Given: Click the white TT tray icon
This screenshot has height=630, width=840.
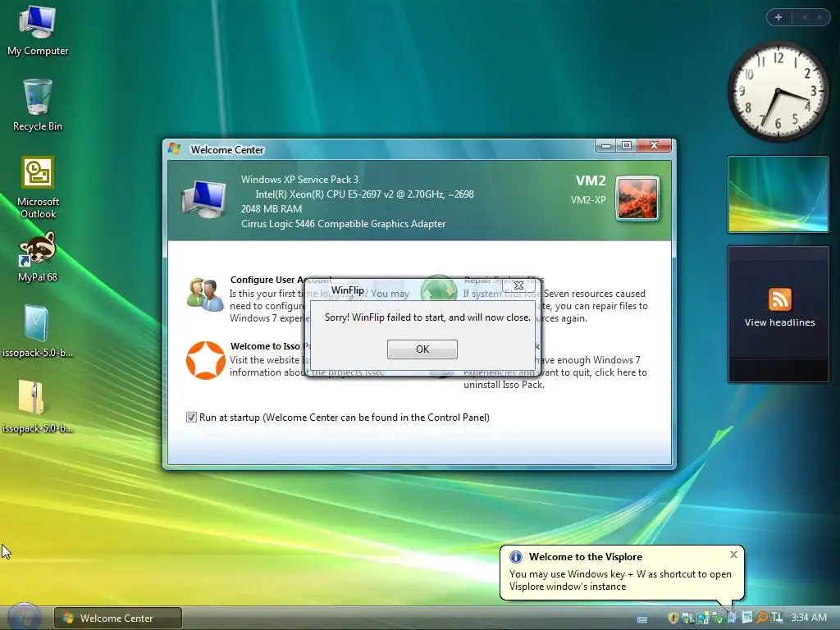Looking at the screenshot, I should [777, 618].
